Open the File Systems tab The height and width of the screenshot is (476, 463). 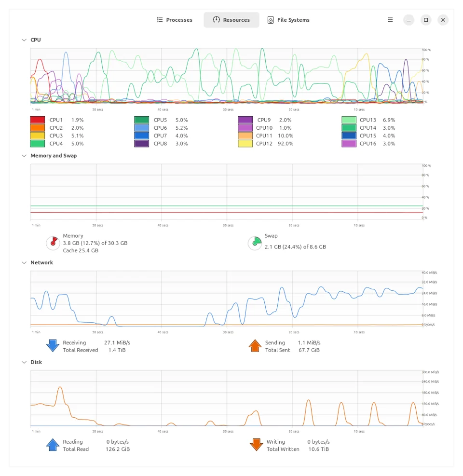coord(288,20)
